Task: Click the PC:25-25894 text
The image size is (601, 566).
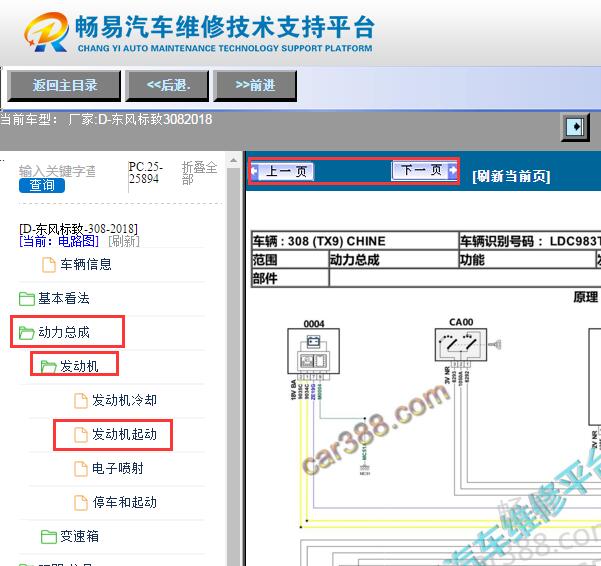Action: click(x=146, y=173)
